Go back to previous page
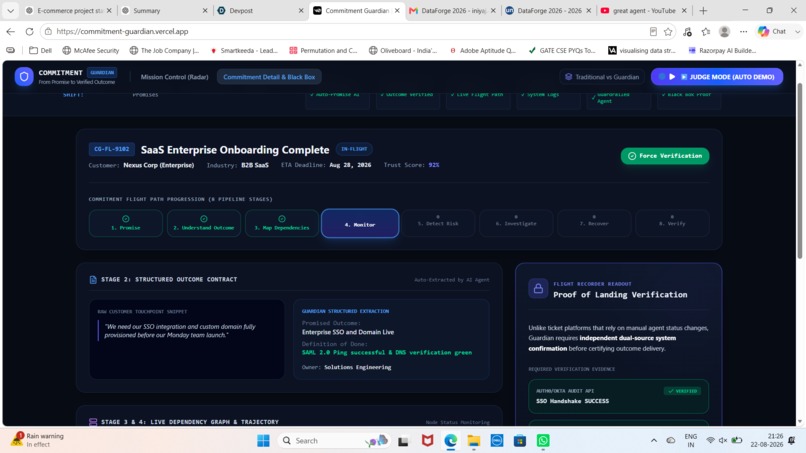 (10, 31)
